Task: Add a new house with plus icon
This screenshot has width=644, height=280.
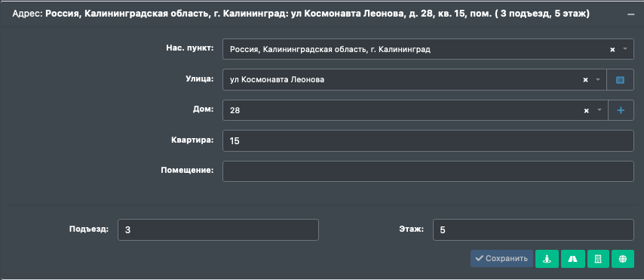Action: point(621,110)
